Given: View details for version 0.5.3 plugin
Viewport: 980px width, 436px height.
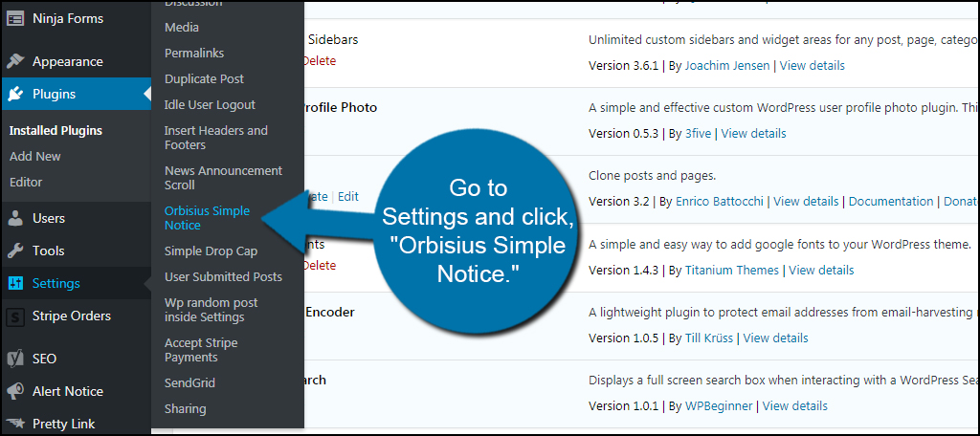Looking at the screenshot, I should (x=754, y=134).
